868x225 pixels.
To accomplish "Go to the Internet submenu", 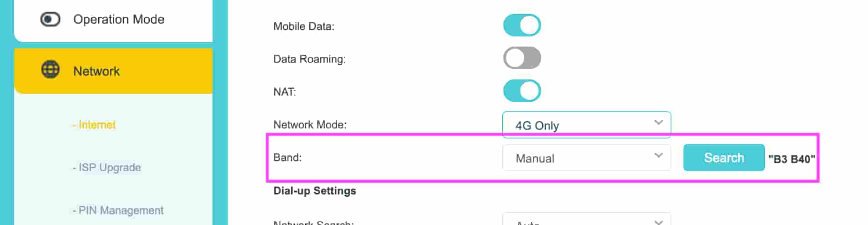I will coord(97,125).
